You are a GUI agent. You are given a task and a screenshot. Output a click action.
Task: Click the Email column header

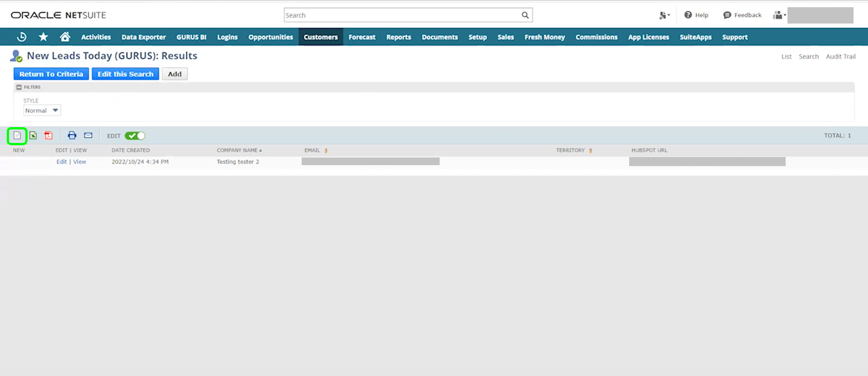pos(312,150)
